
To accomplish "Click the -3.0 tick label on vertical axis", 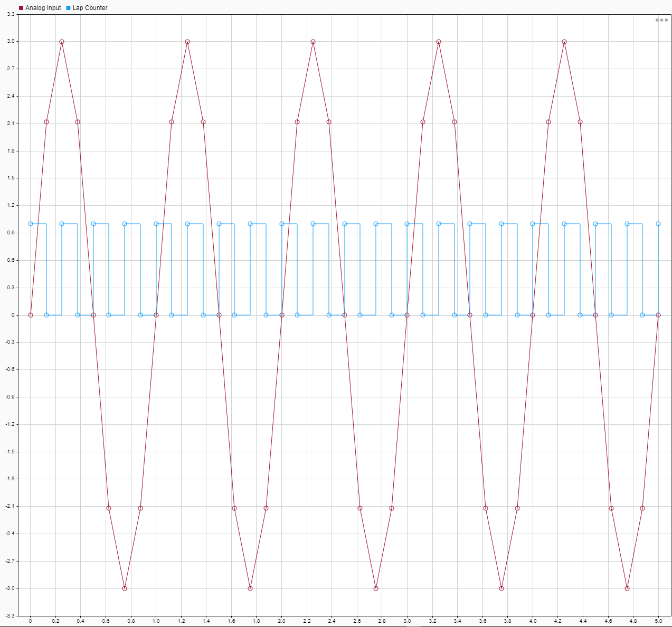I will point(10,588).
